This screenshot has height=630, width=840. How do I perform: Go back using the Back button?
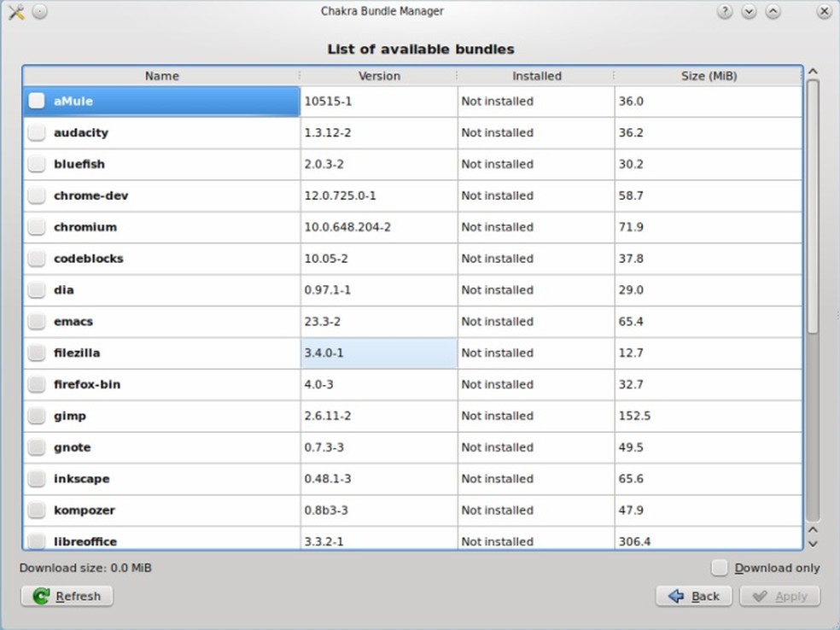693,596
